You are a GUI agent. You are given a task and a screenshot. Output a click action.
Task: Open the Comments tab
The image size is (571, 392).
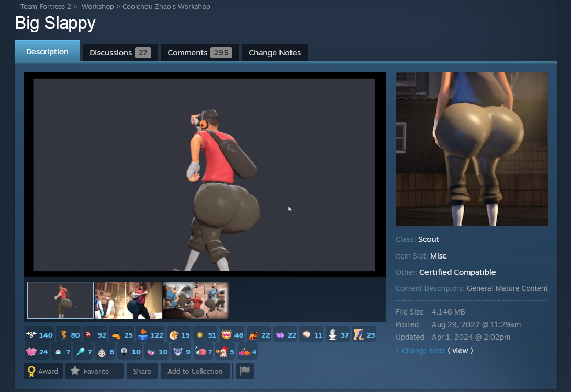tap(199, 53)
